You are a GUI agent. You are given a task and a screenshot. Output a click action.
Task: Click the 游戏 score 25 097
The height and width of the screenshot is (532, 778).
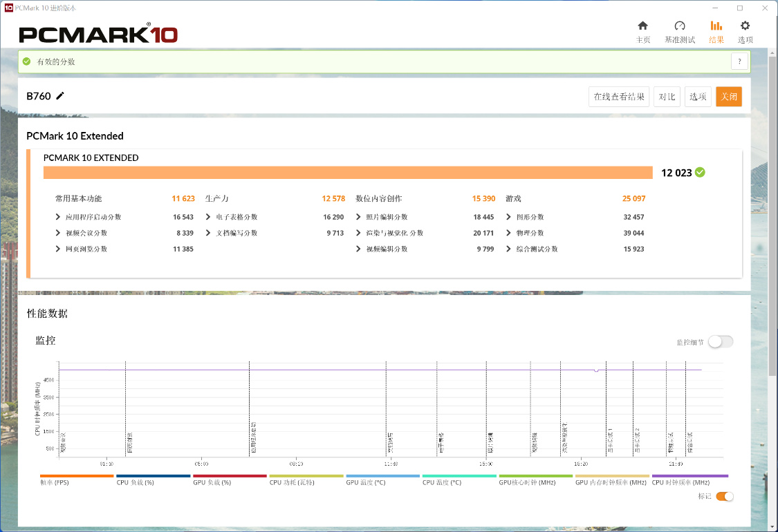point(633,198)
